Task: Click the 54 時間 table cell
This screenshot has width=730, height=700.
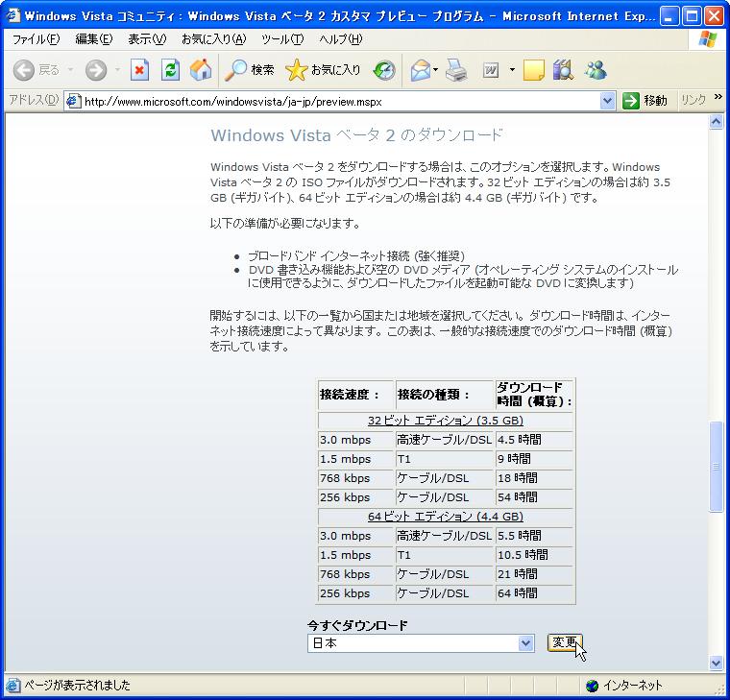Action: [534, 497]
